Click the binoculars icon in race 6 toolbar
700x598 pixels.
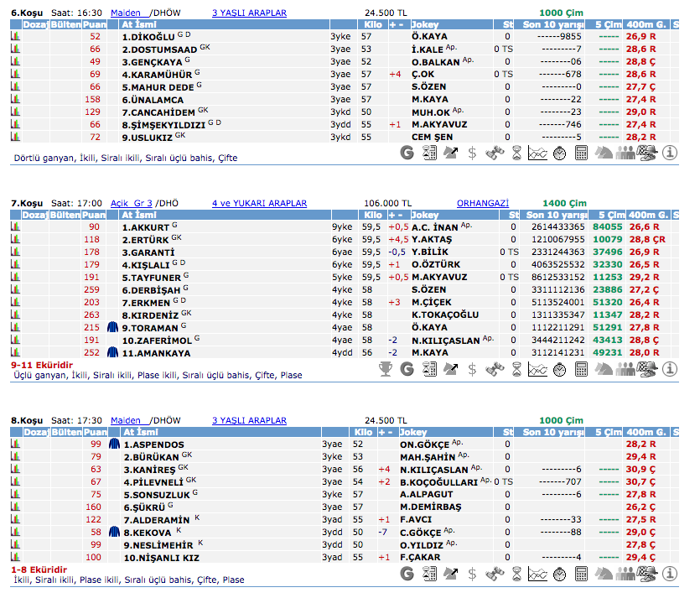point(495,153)
